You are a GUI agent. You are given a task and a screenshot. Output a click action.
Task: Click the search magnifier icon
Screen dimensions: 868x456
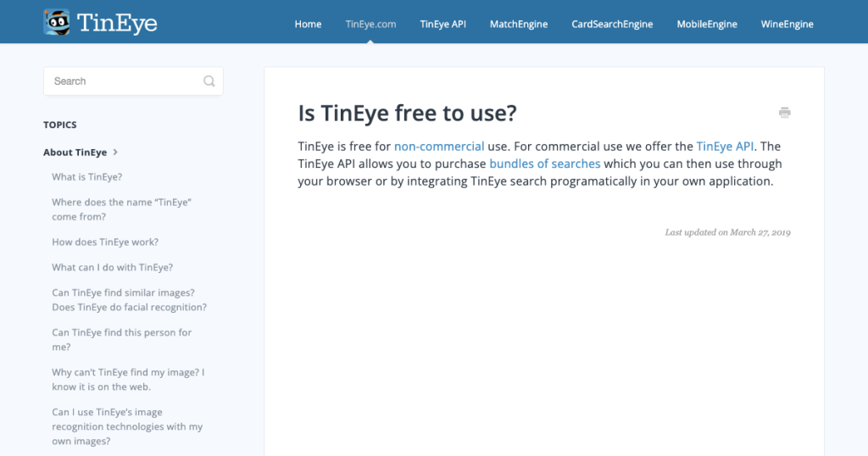[209, 81]
